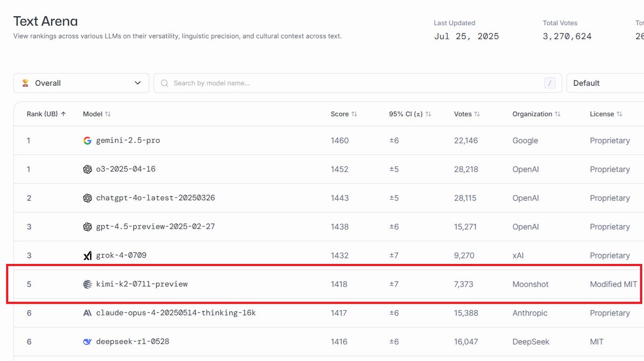Screen dimensions: 644x361
Task: Click score 1452 in the o3 row
Action: click(x=340, y=169)
